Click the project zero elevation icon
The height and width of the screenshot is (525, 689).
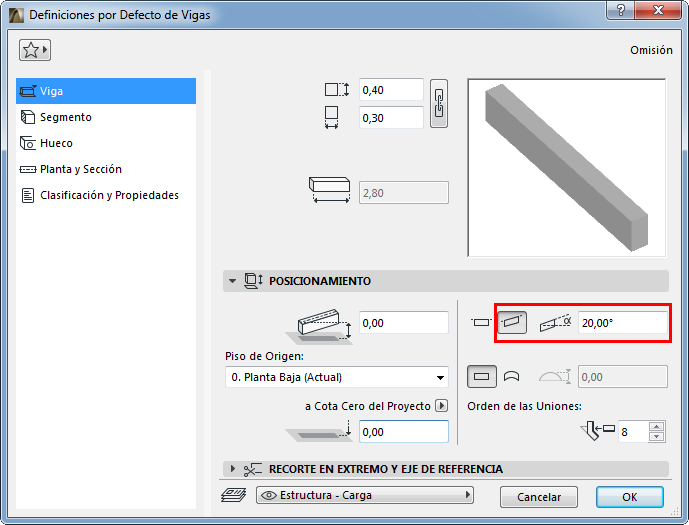(319, 431)
